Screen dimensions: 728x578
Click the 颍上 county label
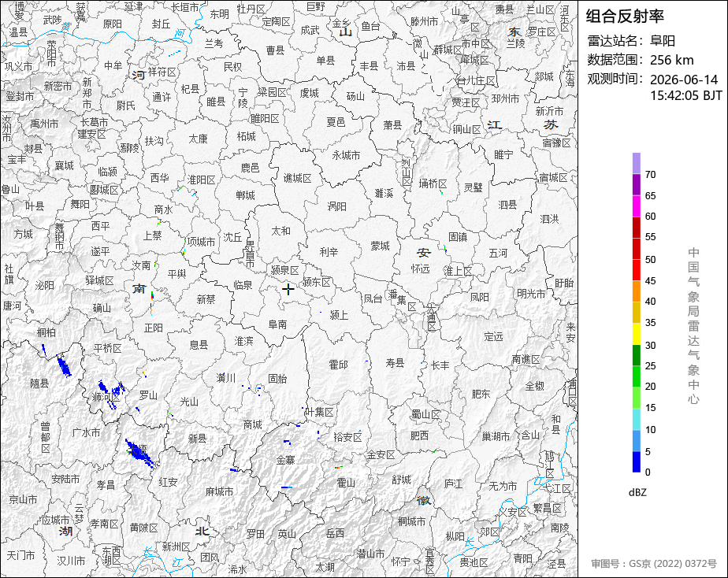[339, 315]
